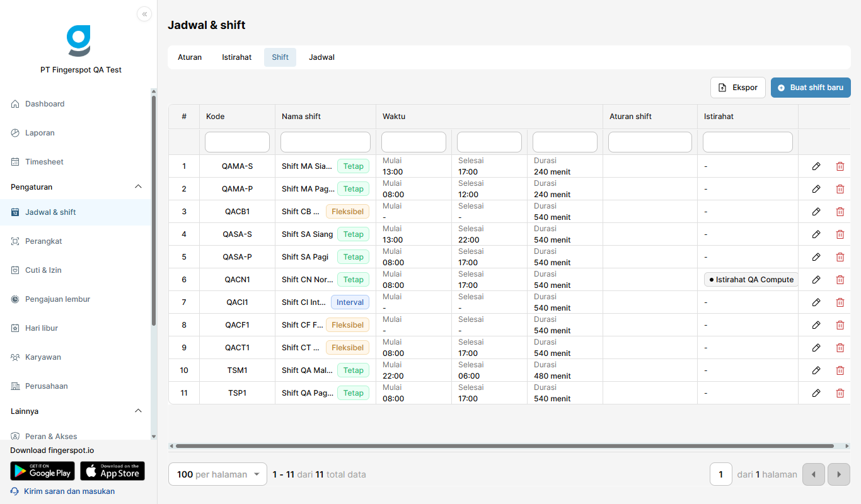Collapse the sidebar with the double-chevron icon

coord(144,14)
